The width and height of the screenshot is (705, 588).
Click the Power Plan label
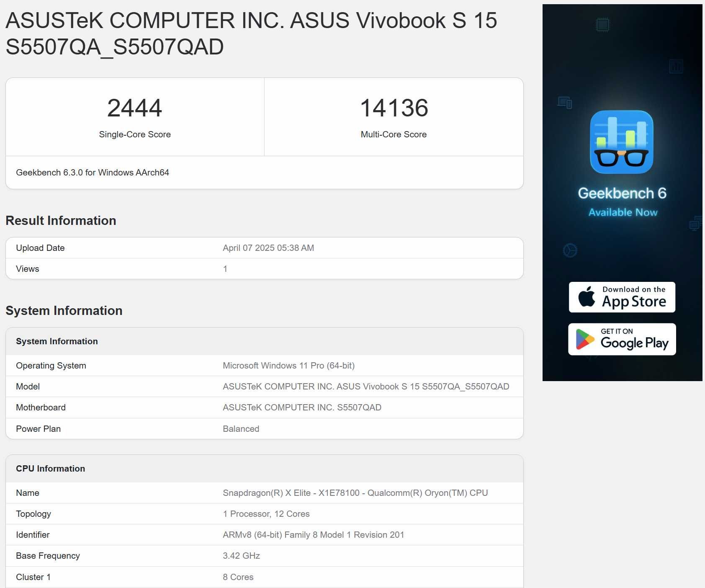point(38,429)
